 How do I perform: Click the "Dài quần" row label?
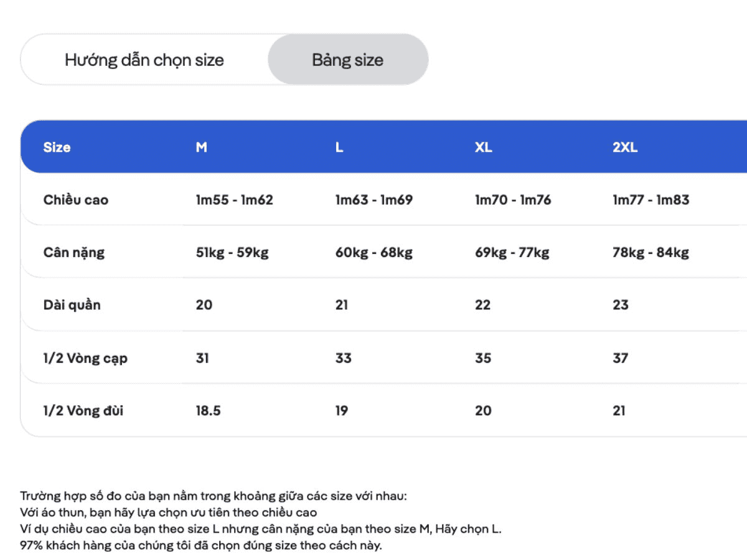click(72, 305)
